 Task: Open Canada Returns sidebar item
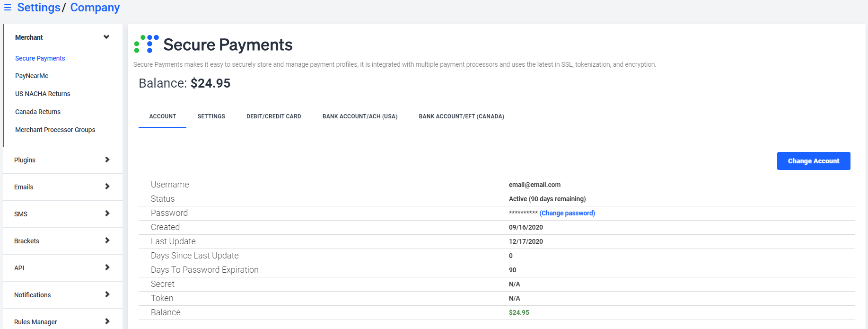click(38, 112)
